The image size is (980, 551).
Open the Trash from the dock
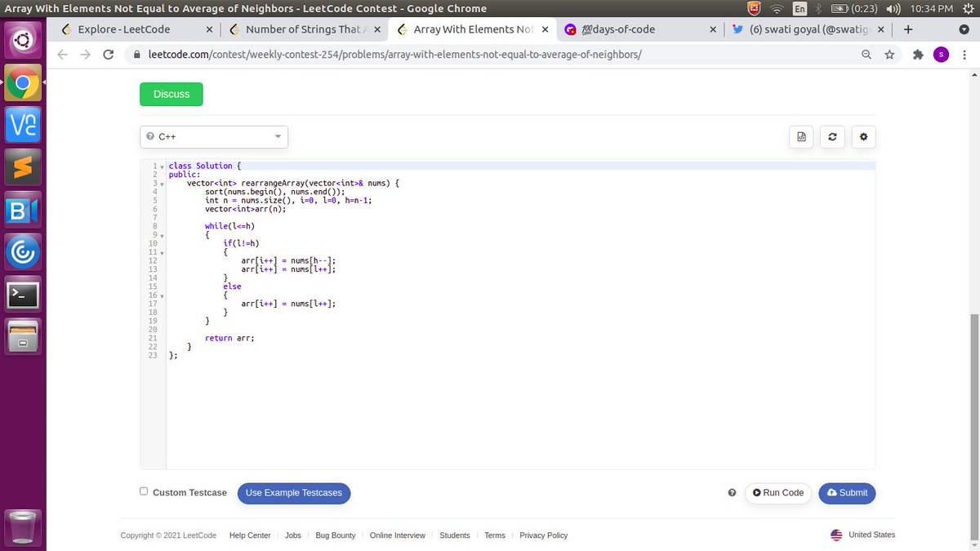(x=23, y=527)
